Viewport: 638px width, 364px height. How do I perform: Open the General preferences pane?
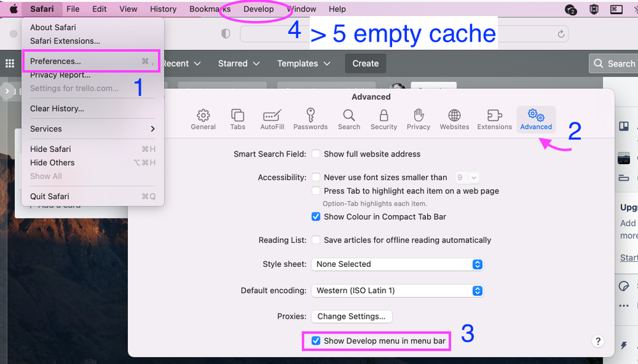tap(203, 119)
